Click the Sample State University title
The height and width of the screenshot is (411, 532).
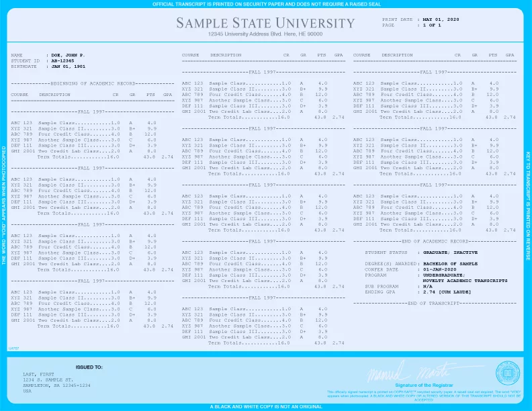point(265,24)
